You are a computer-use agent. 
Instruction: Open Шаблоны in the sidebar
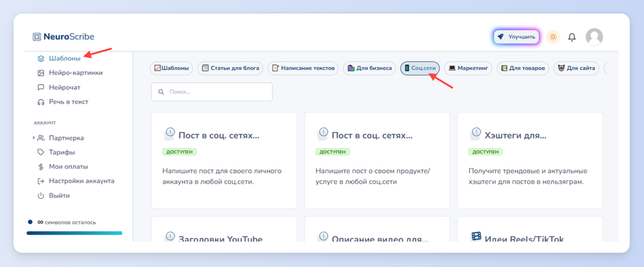tap(64, 58)
